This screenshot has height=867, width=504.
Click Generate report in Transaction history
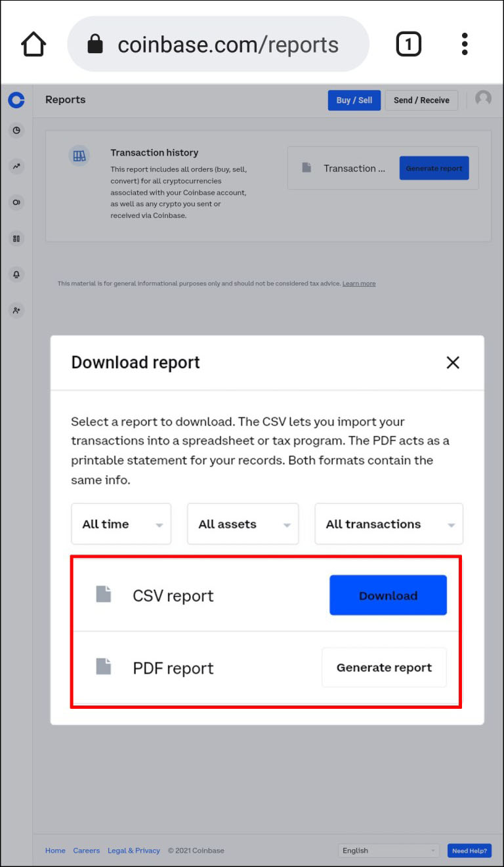click(434, 168)
